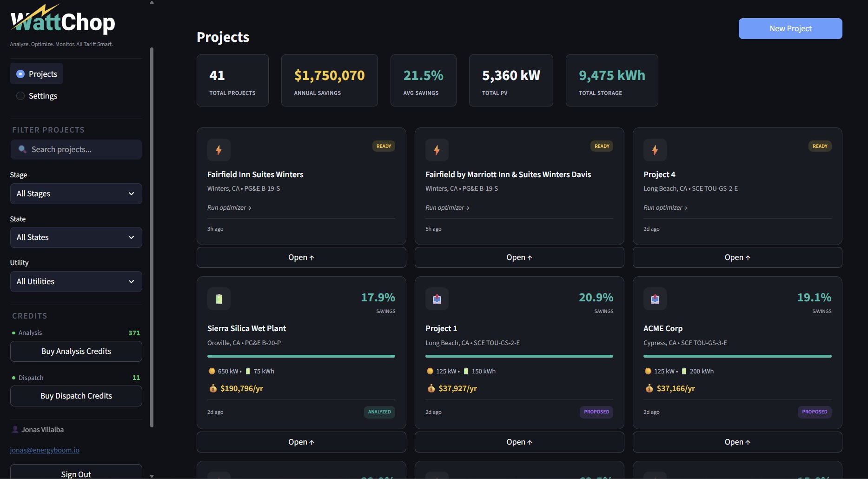The image size is (868, 479).
Task: Click the battery icon on Sierra Silica Wet Plant card
Action: [x=219, y=299]
